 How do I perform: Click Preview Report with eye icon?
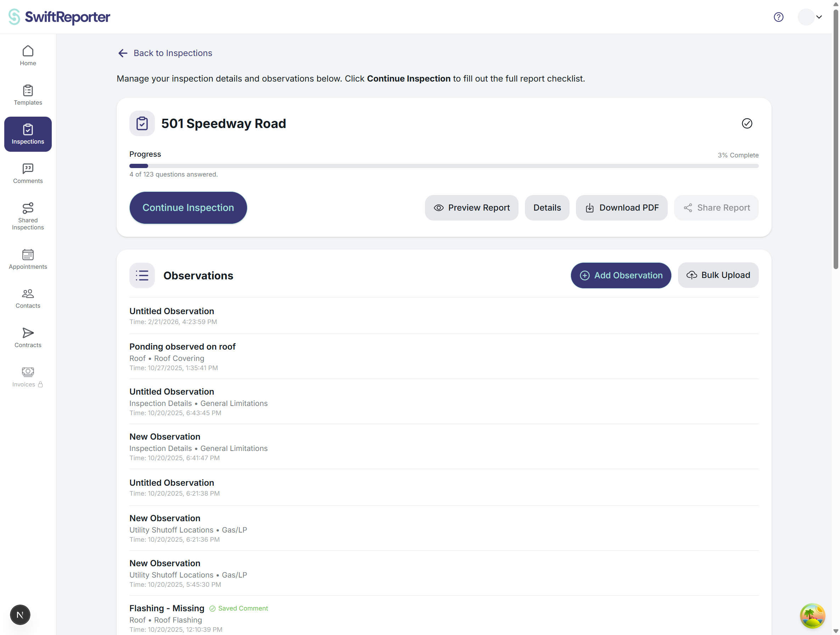pyautogui.click(x=471, y=208)
